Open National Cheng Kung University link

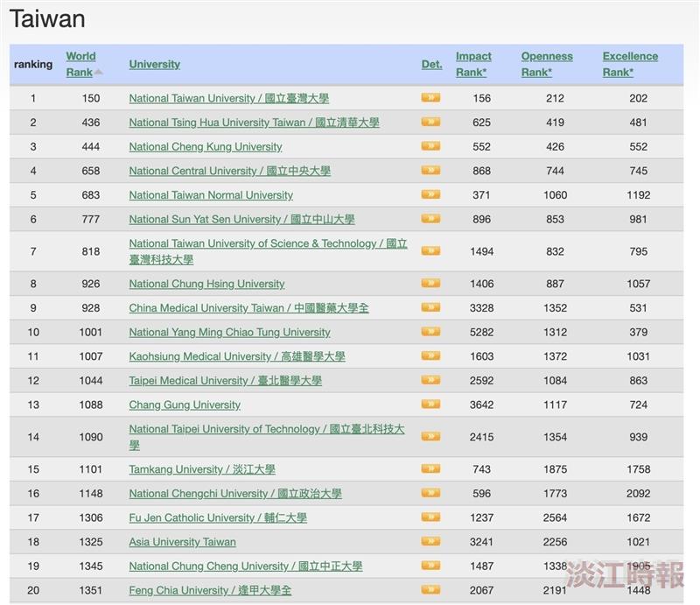[206, 146]
